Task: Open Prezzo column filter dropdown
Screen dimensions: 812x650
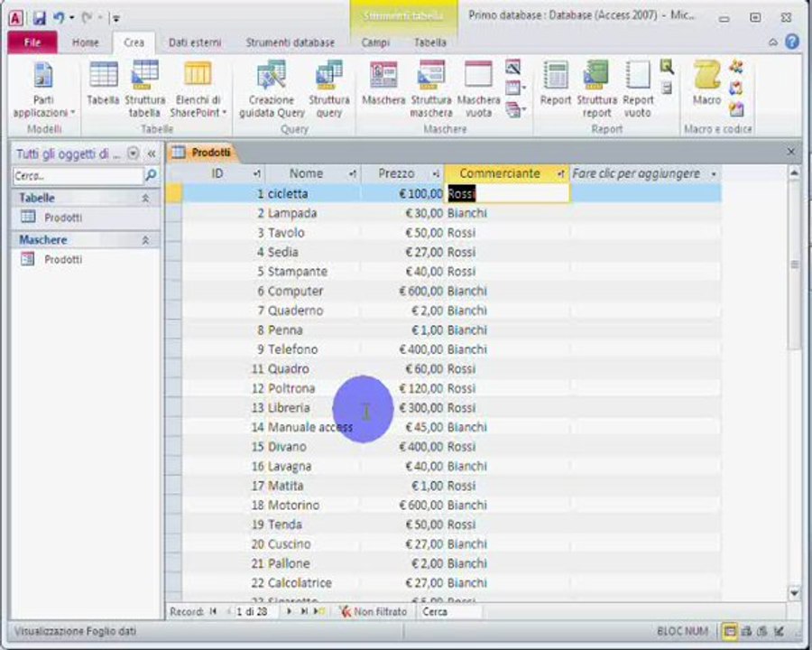Action: [x=436, y=173]
